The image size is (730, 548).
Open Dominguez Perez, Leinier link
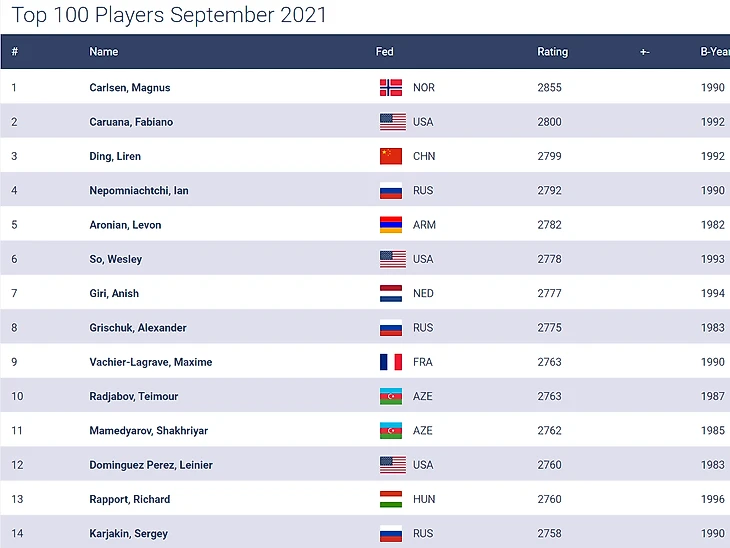point(151,466)
